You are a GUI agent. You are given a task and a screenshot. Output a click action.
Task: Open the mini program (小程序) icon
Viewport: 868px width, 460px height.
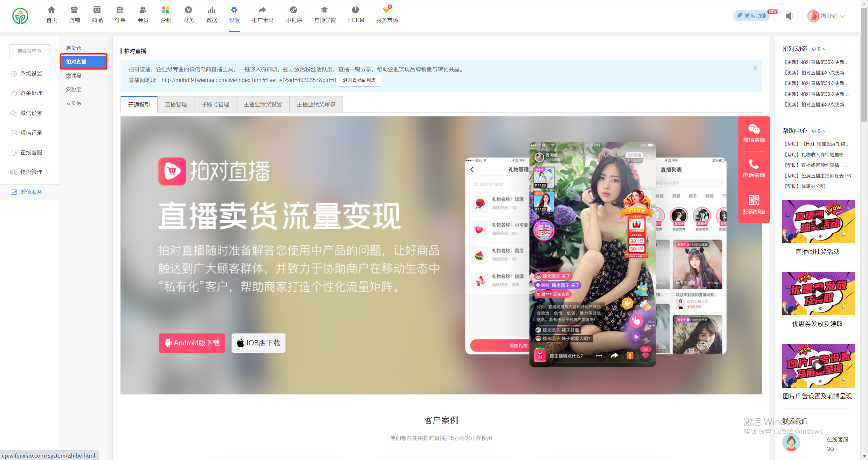(x=294, y=10)
